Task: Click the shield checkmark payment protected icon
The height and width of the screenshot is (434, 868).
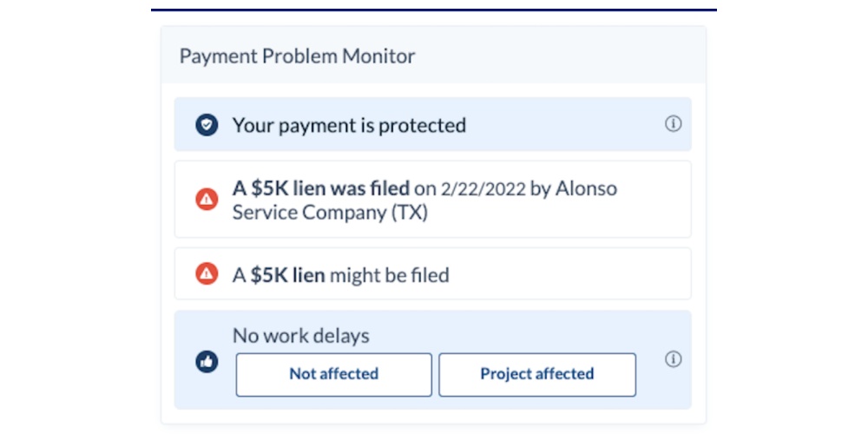Action: point(207,125)
